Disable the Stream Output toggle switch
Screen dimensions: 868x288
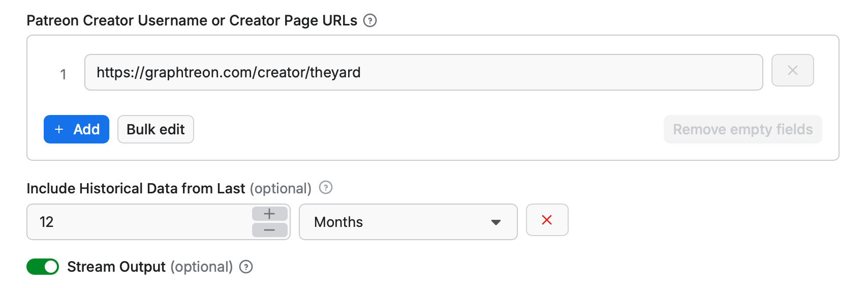[43, 267]
